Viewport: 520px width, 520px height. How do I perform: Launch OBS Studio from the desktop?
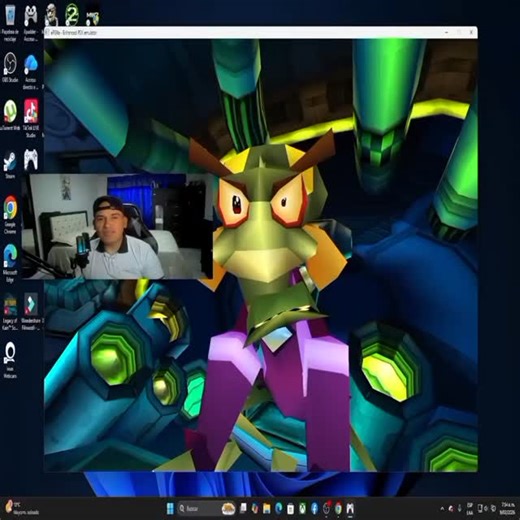point(10,64)
